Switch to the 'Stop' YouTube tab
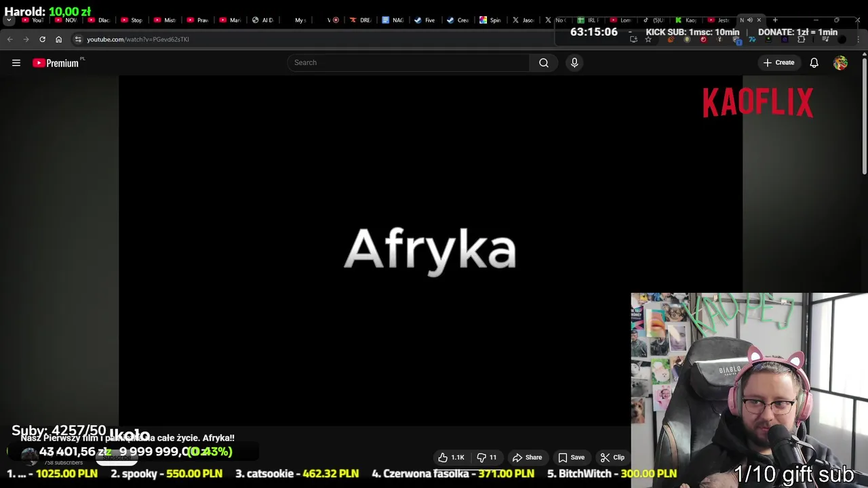 click(x=132, y=20)
